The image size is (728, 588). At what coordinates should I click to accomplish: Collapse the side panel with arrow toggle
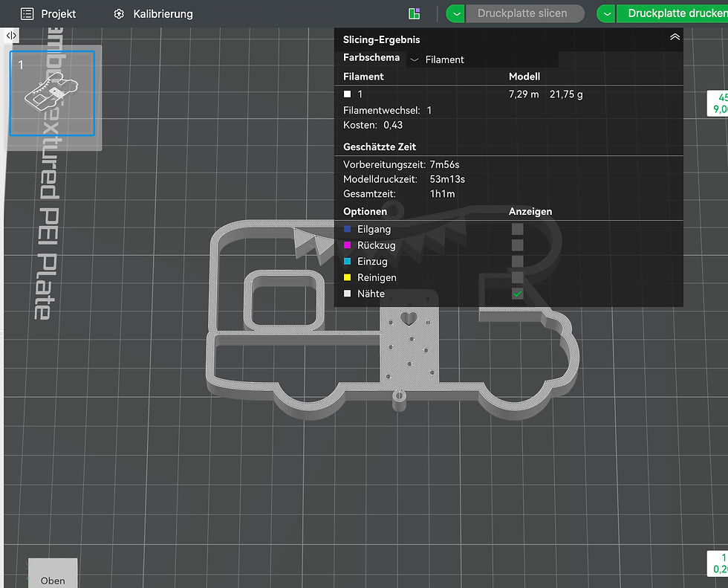pyautogui.click(x=12, y=35)
